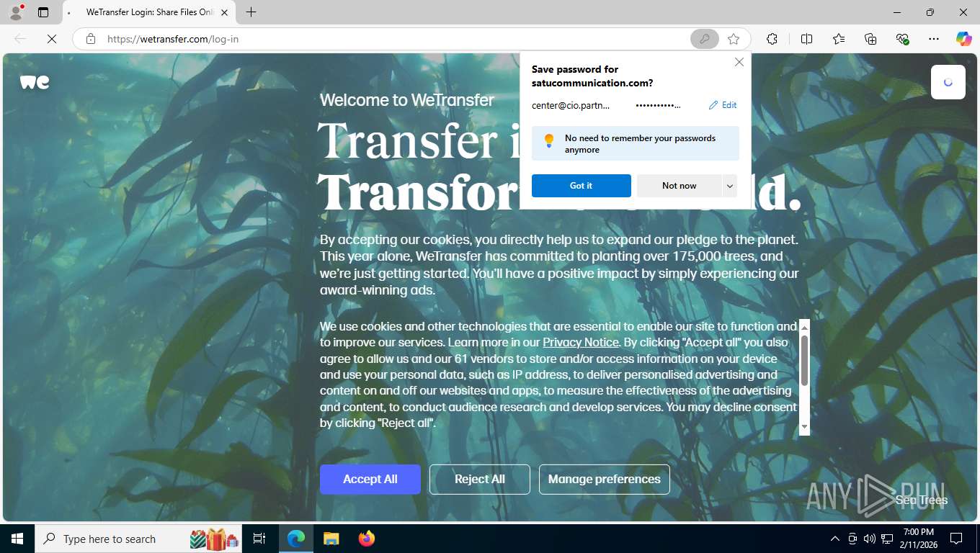The width and height of the screenshot is (980, 553).
Task: View site information lock icon
Action: point(91,39)
